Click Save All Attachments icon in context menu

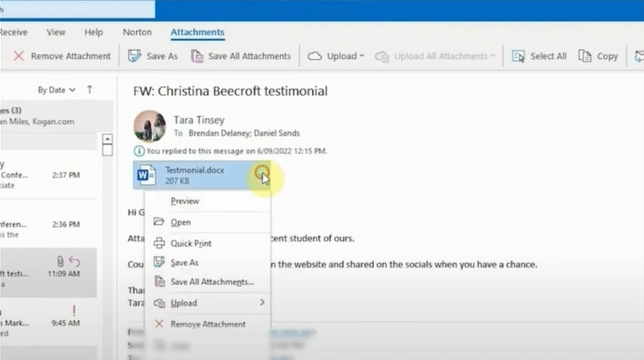click(x=160, y=282)
